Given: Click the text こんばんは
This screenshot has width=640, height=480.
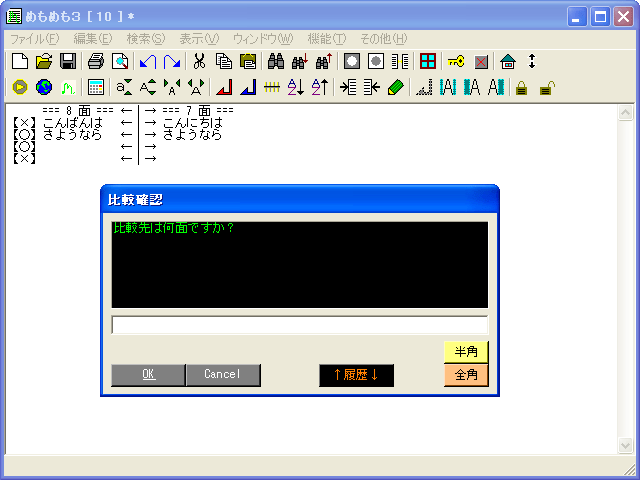Looking at the screenshot, I should coord(73,122).
